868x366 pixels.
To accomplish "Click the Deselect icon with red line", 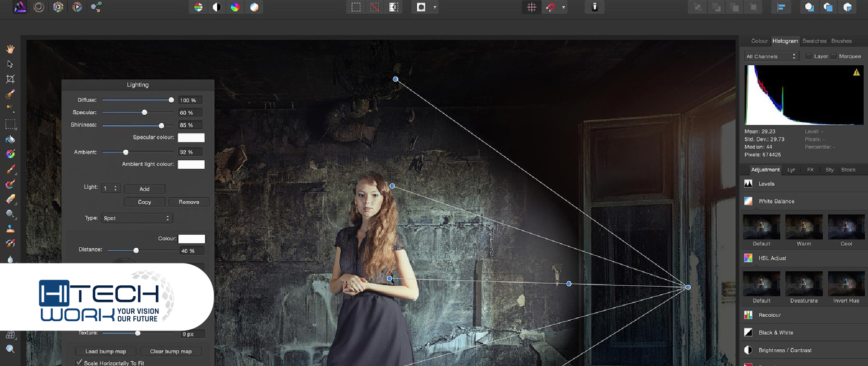I will coord(375,7).
